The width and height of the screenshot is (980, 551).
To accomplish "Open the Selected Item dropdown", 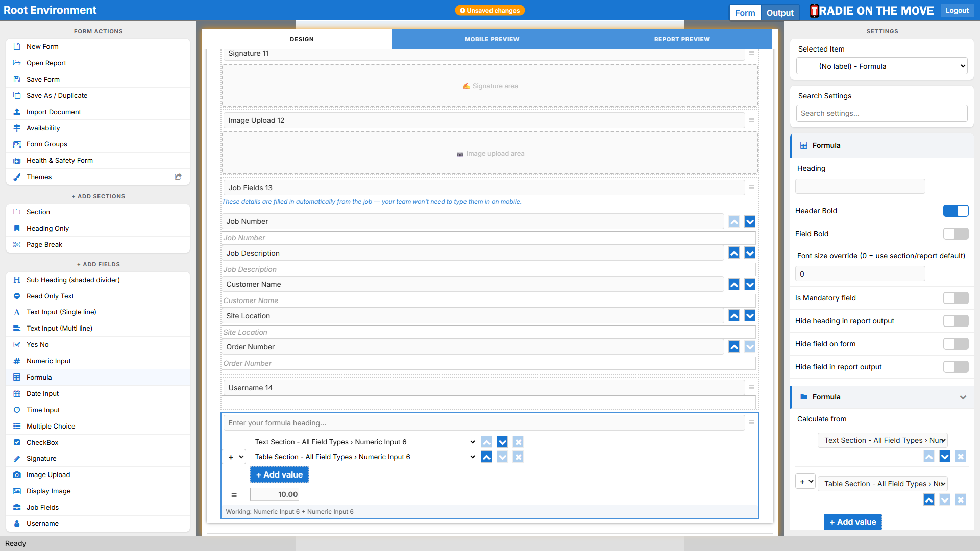I will pyautogui.click(x=881, y=66).
